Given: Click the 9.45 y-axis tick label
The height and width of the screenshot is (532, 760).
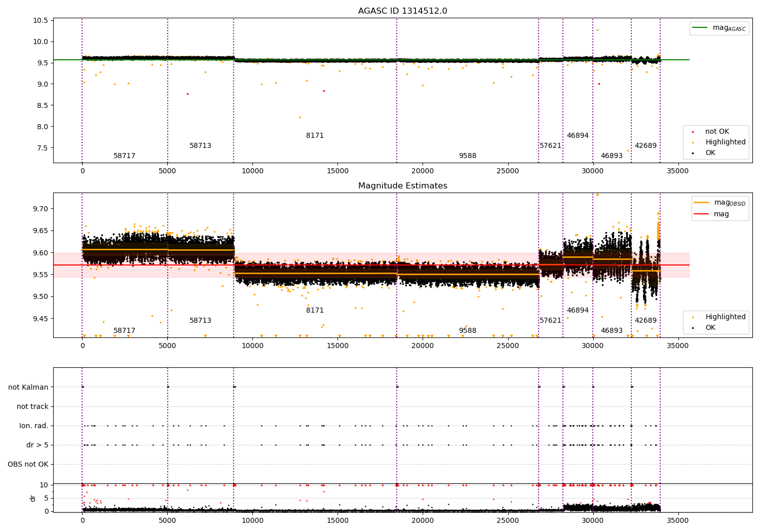Looking at the screenshot, I should 41,319.
